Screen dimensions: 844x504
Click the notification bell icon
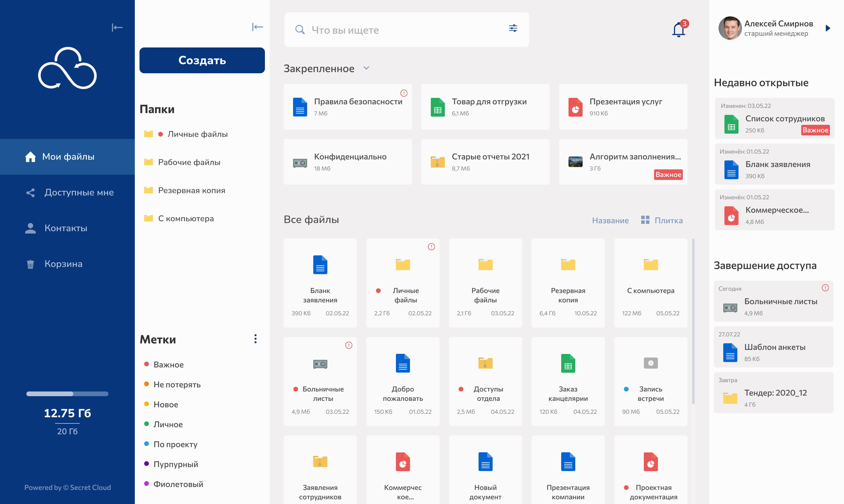click(678, 30)
